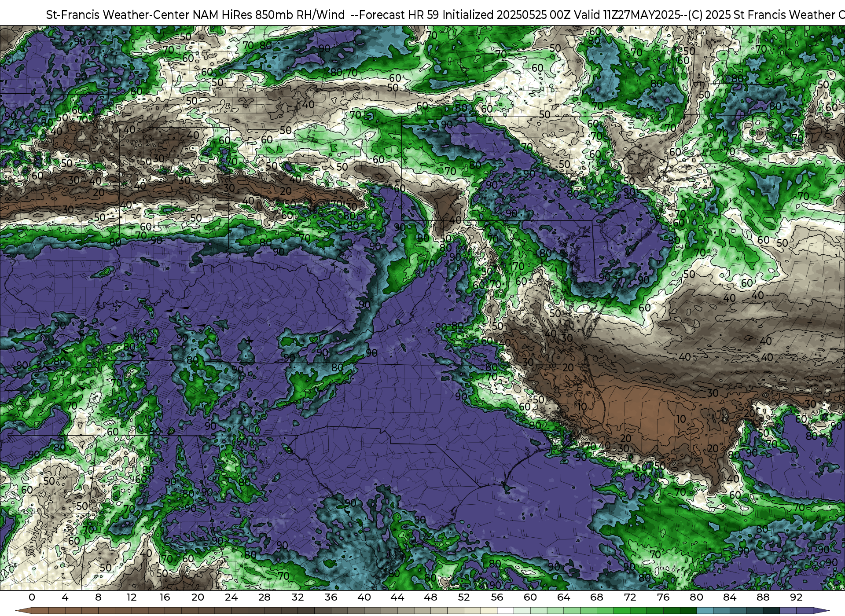This screenshot has height=616, width=845.
Task: Click the "(C) 2025 St Francis Weather" copyright text
Action: click(761, 15)
